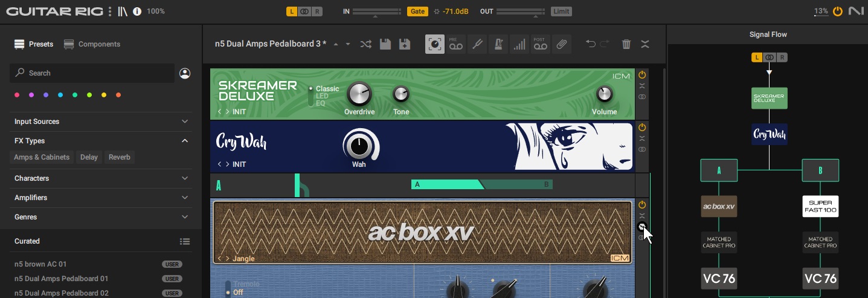Viewport: 868px width, 298px height.
Task: Filter by Delay tag
Action: pyautogui.click(x=89, y=157)
